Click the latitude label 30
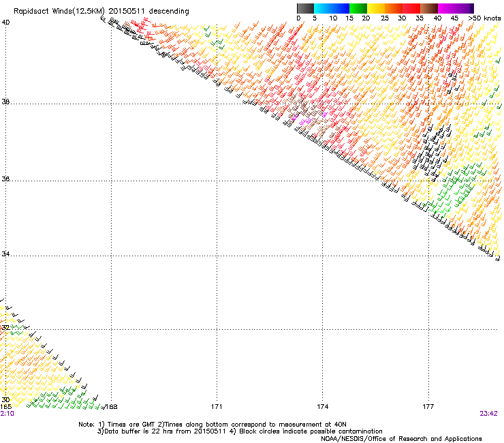 [5, 400]
